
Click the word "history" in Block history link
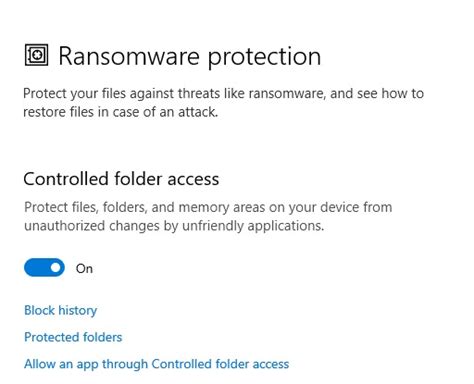click(x=78, y=310)
